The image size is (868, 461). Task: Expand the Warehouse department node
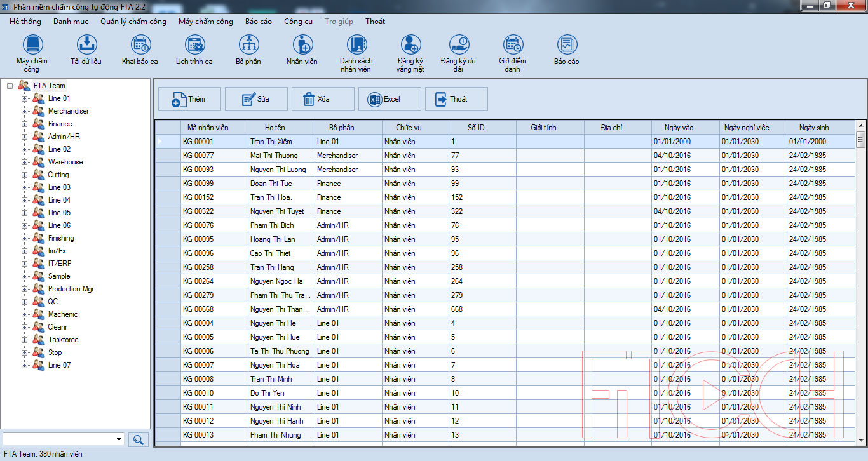pyautogui.click(x=25, y=162)
